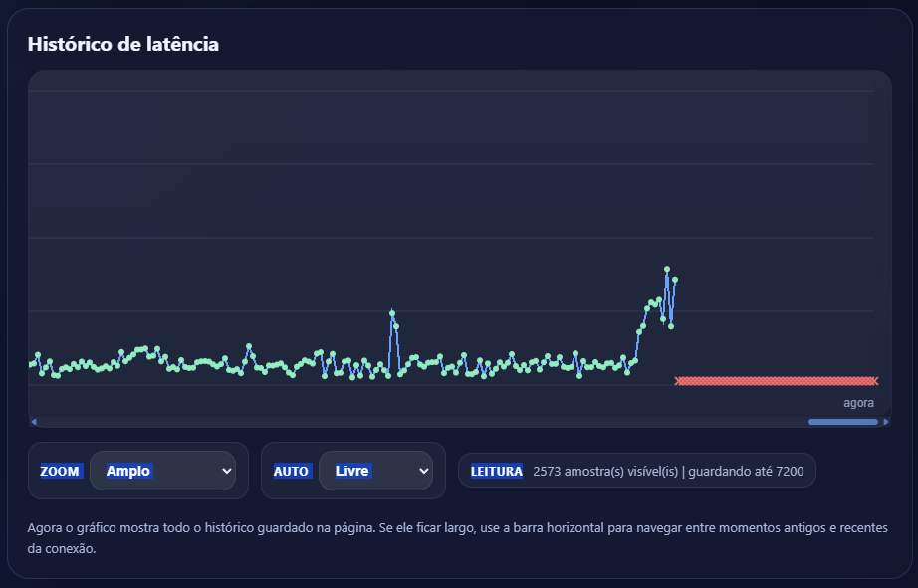
Task: Click the ZOOM label
Action: pyautogui.click(x=60, y=471)
